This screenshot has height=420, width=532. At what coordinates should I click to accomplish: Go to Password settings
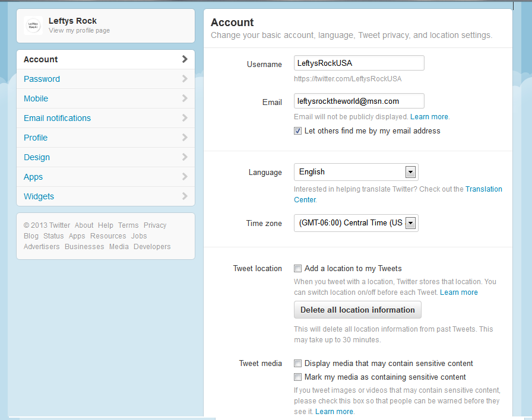pyautogui.click(x=106, y=79)
